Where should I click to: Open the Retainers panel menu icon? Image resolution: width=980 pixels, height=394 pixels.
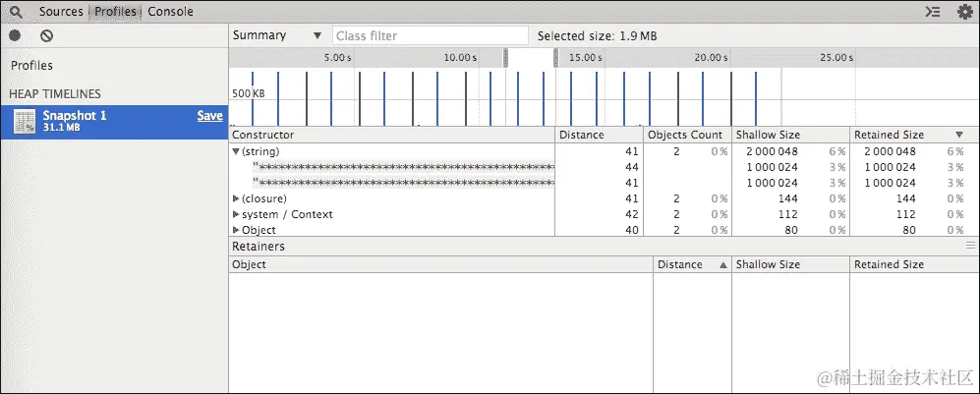coord(970,246)
